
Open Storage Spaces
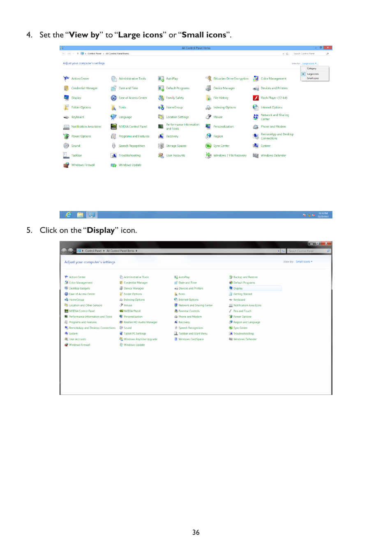172,146
